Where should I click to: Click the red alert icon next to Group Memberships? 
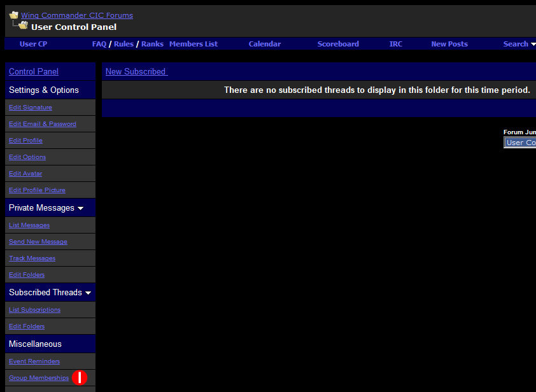(x=79, y=377)
